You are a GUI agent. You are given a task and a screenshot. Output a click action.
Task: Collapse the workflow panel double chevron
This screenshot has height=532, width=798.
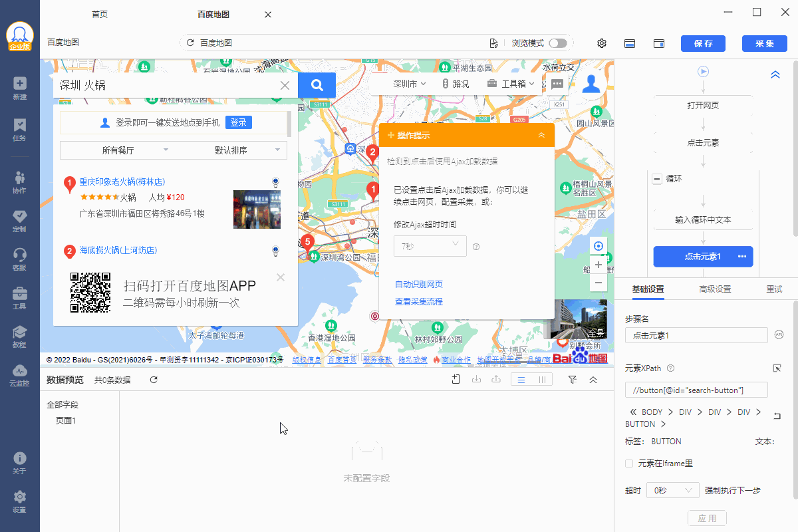coord(775,75)
